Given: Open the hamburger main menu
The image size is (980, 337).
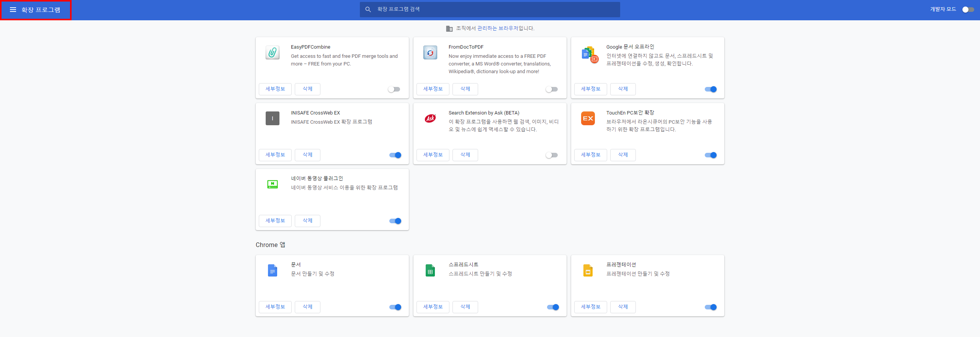Looking at the screenshot, I should pyautogui.click(x=13, y=10).
